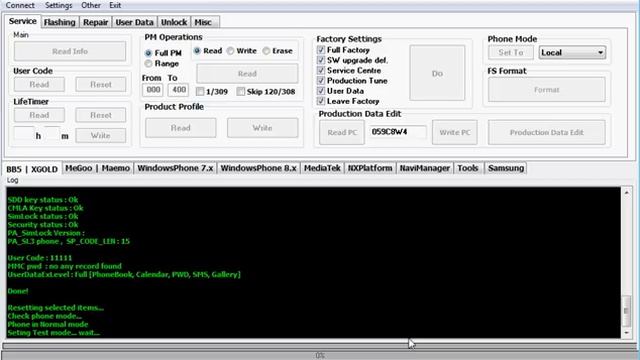Click the Write PC button
This screenshot has width=640, height=360.
[455, 132]
